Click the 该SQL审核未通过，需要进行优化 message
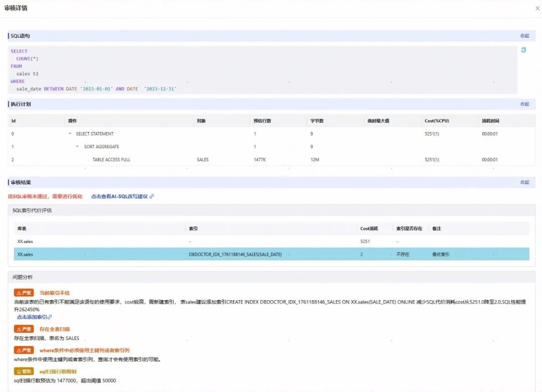 click(x=45, y=196)
